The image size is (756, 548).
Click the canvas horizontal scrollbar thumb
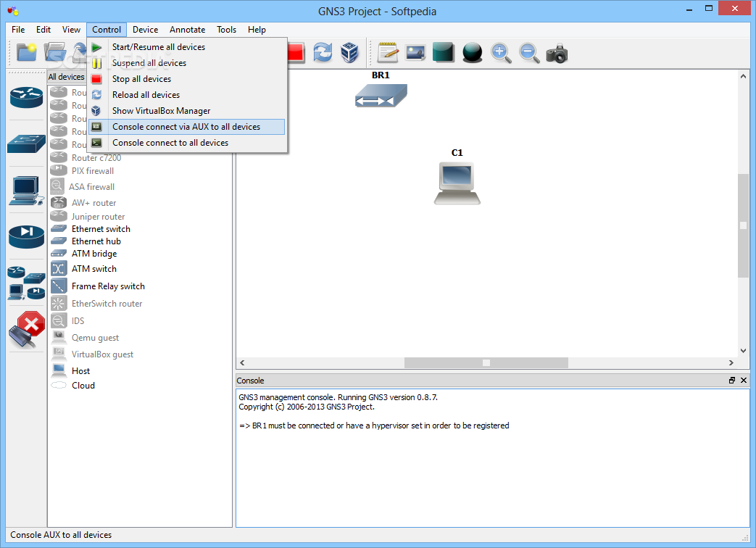pyautogui.click(x=486, y=362)
